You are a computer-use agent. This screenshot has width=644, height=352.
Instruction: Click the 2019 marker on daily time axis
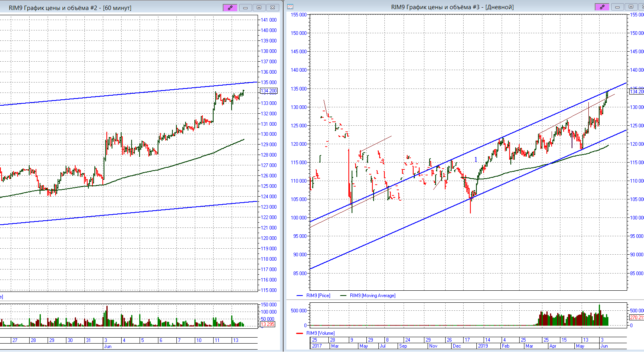coord(483,346)
